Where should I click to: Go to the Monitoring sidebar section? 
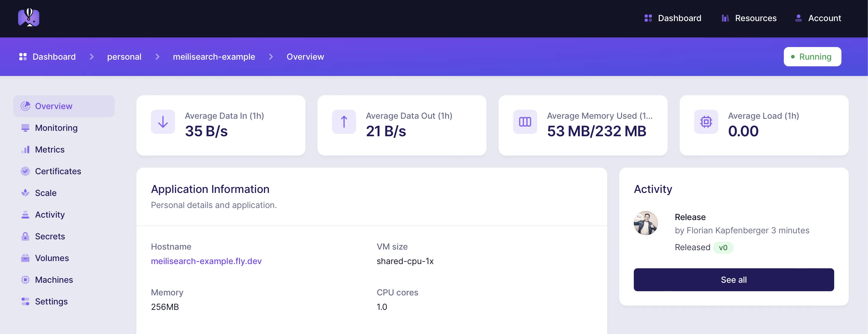(x=64, y=128)
